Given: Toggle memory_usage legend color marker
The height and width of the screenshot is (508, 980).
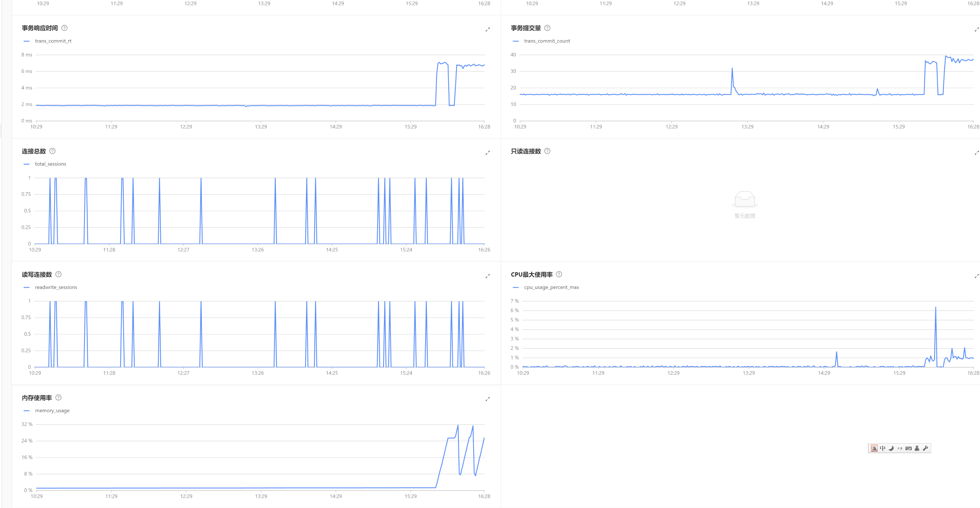Looking at the screenshot, I should 27,410.
